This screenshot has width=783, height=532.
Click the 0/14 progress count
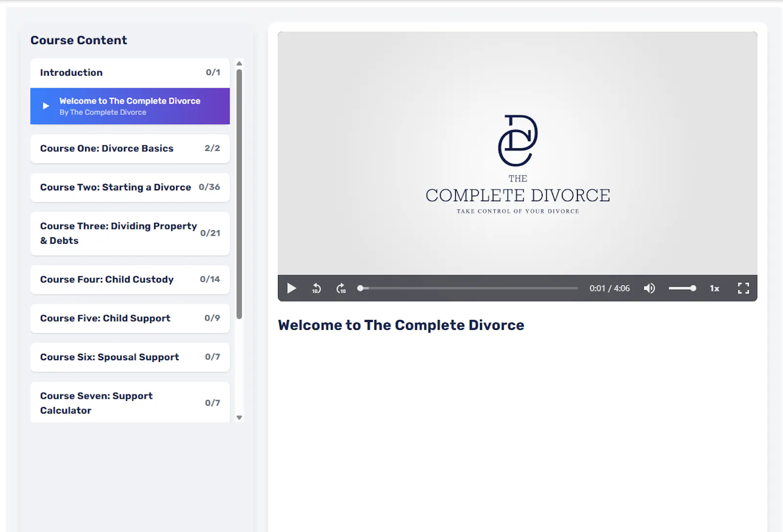210,279
